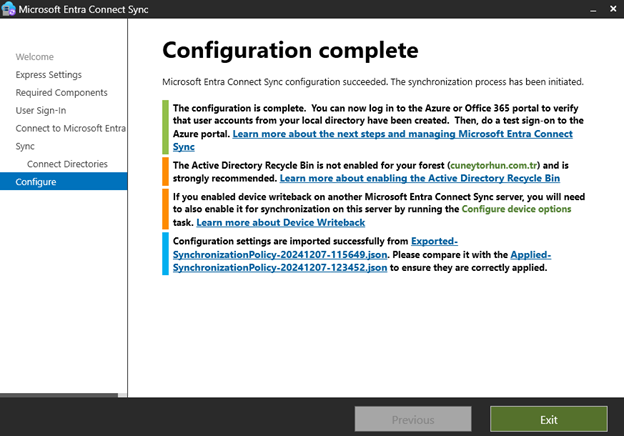Click blue bar beside imported settings message

coord(166,255)
